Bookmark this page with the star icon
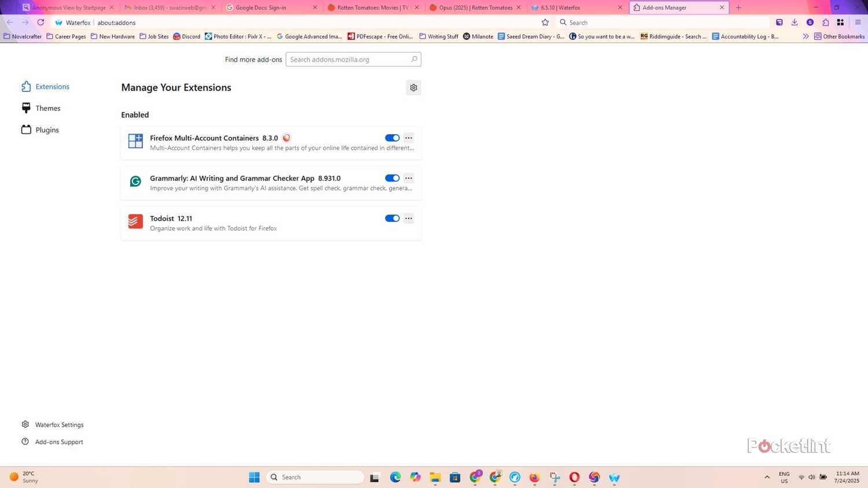 [x=545, y=23]
